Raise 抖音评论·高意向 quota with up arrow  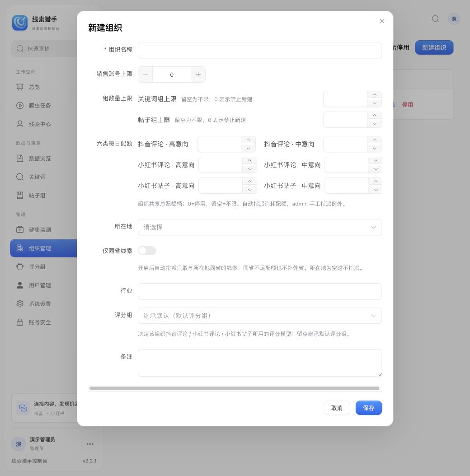coord(248,140)
